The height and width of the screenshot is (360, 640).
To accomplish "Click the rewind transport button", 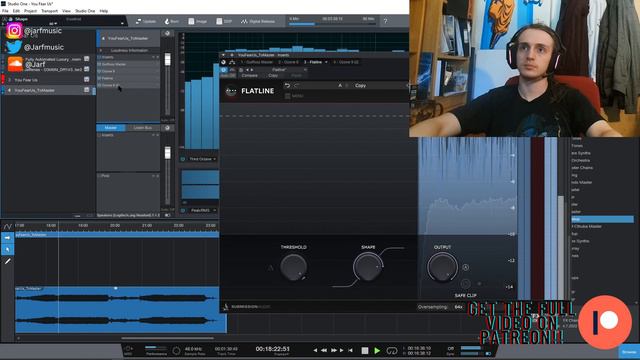I will (x=324, y=350).
